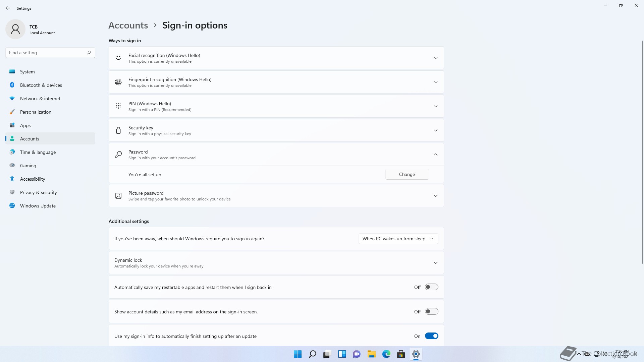Click the Windows Update sync icon
The image size is (644, 362).
(12, 206)
